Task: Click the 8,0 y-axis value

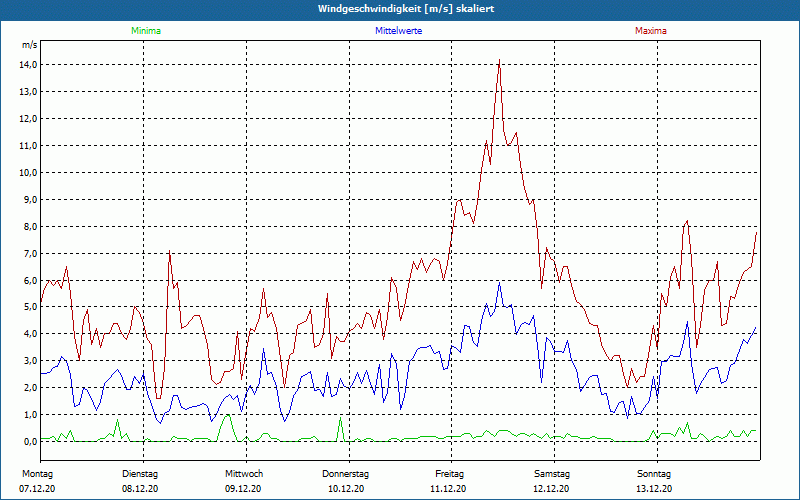Action: (30, 227)
